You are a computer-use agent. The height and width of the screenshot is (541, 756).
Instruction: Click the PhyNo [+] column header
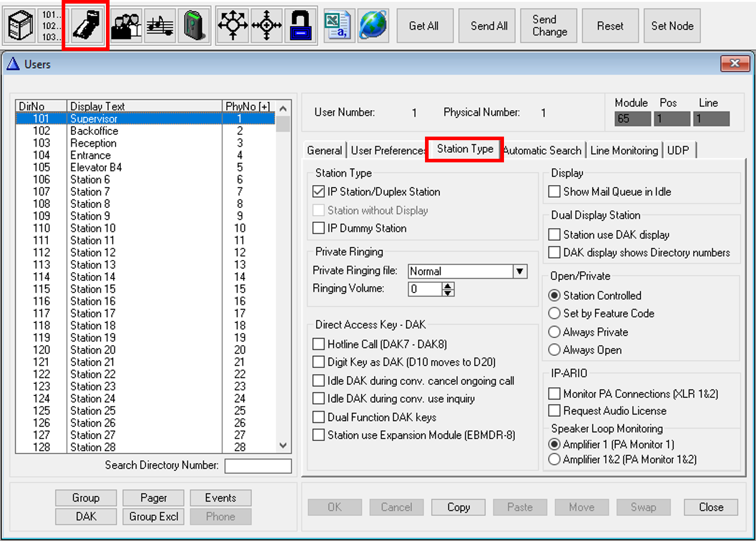[x=248, y=106]
